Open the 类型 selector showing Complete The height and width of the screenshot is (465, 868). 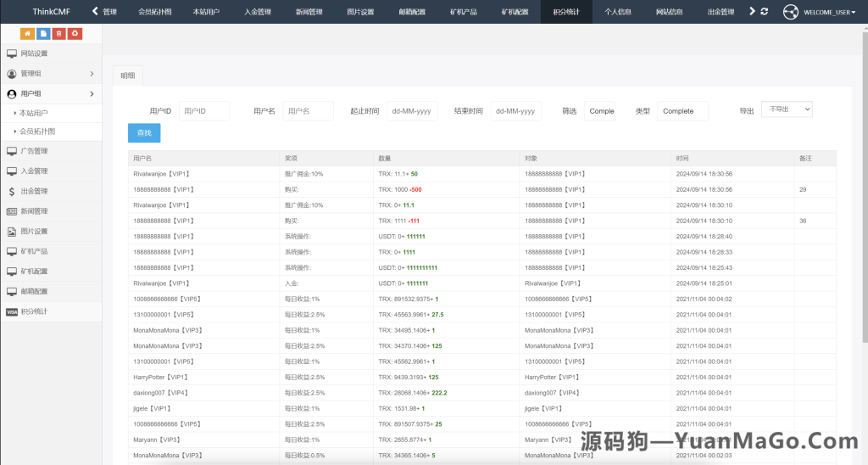(x=682, y=111)
